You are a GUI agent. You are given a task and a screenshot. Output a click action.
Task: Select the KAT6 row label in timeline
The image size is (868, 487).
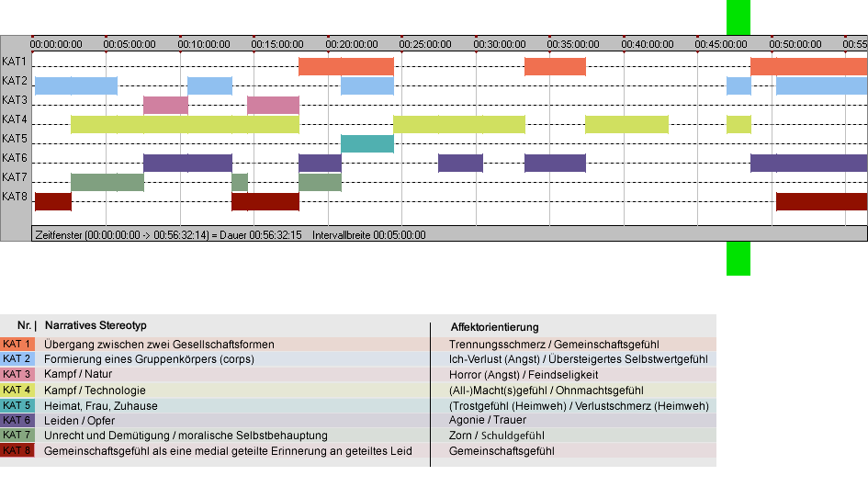[x=15, y=158]
